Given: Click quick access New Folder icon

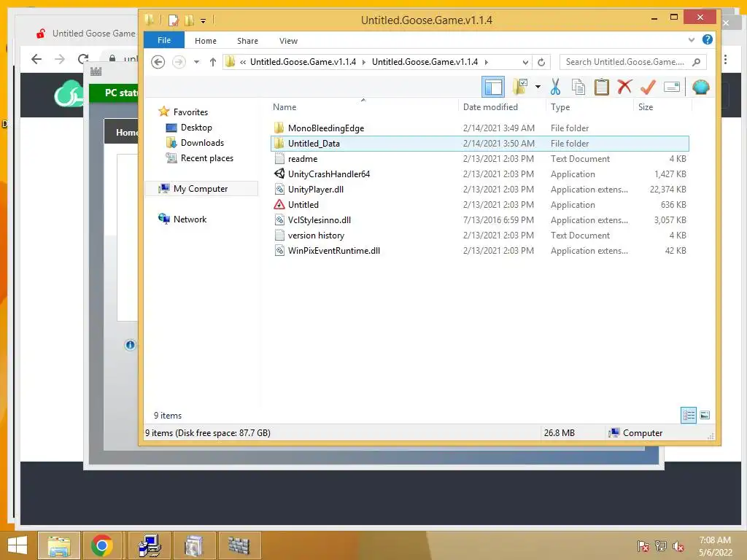Looking at the screenshot, I should point(189,20).
